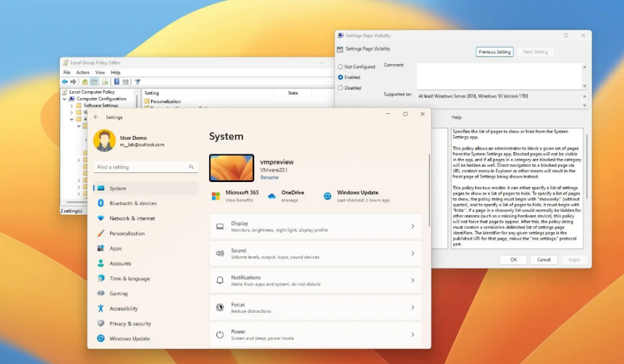Click the back arrow in Group Policy Editor toolbar
The image size is (624, 364).
pos(65,82)
